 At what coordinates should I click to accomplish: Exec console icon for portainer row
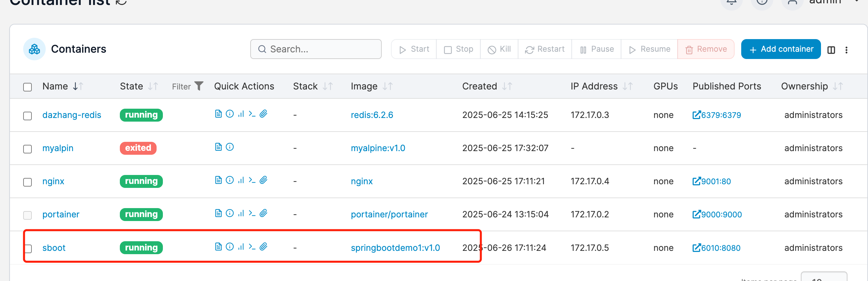click(x=252, y=213)
